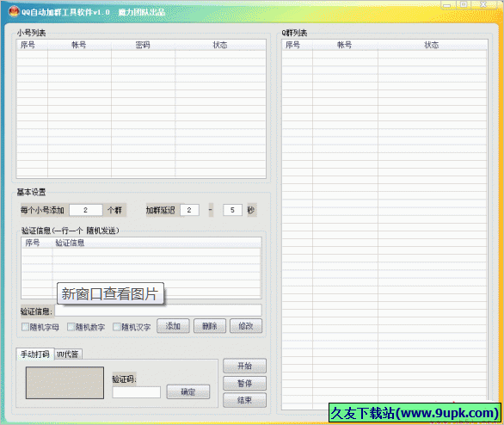Image resolution: width=504 pixels, height=425 pixels.
Task: Click 密码 column header in 小号列表
Action: (x=143, y=45)
